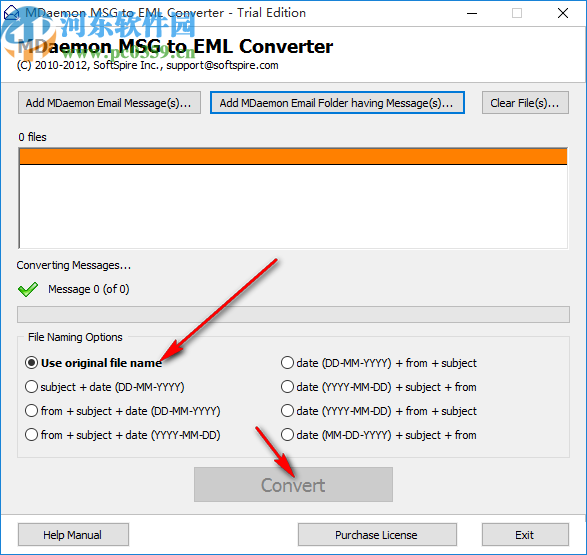Click the Exit button
This screenshot has width=587, height=555.
click(x=525, y=534)
